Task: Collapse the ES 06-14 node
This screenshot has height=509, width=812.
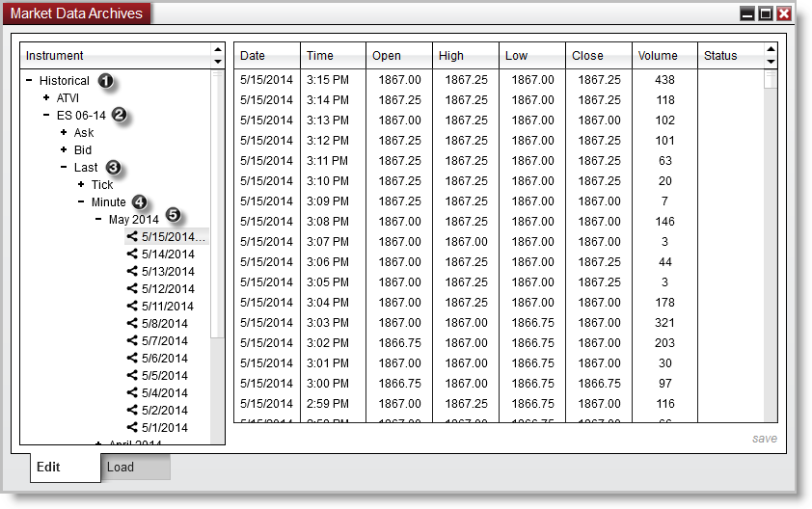Action: (46, 116)
